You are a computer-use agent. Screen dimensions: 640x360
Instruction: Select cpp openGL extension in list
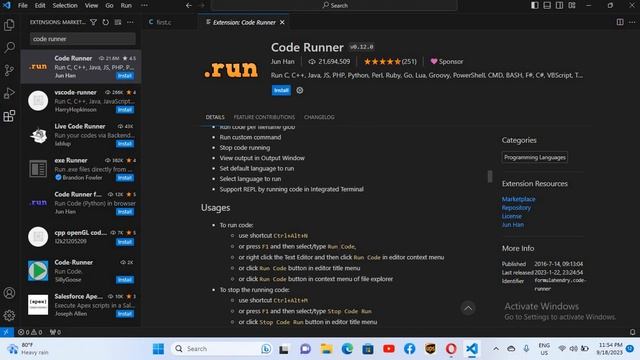point(81,237)
